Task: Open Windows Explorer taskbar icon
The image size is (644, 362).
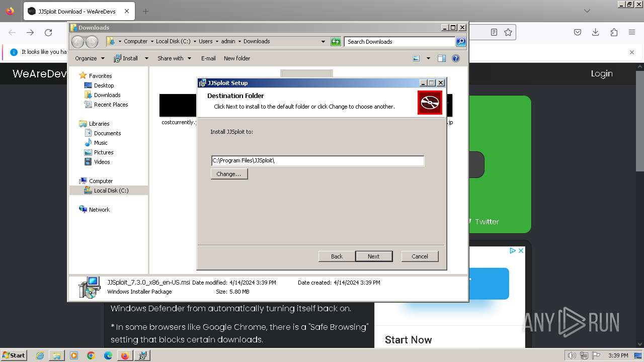Action: [x=57, y=355]
